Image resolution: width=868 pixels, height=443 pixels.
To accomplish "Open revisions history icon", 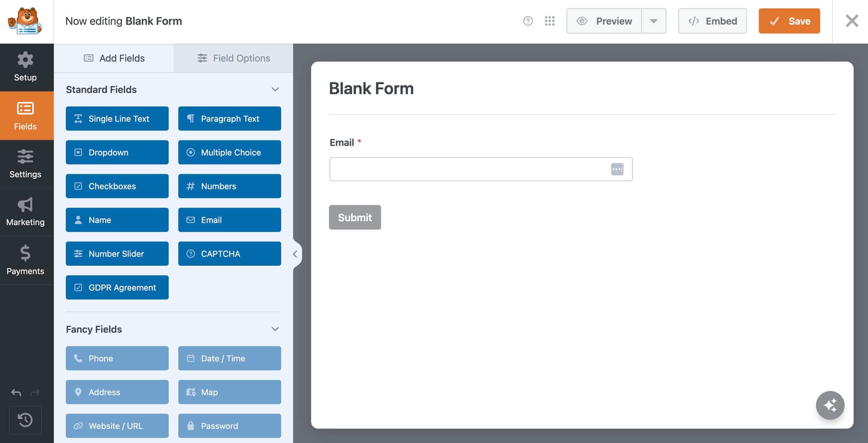I will pyautogui.click(x=25, y=420).
